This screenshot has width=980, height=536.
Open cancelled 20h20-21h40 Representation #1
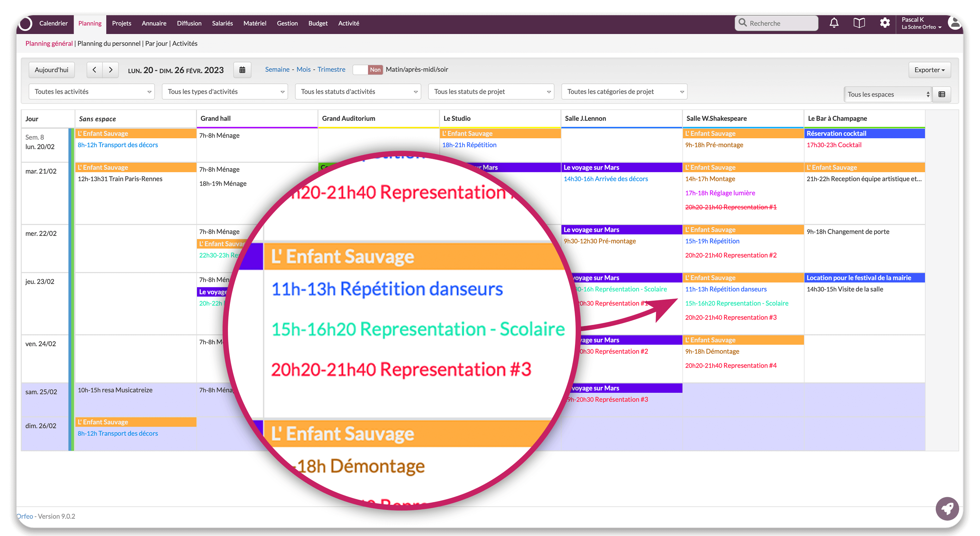[731, 207]
